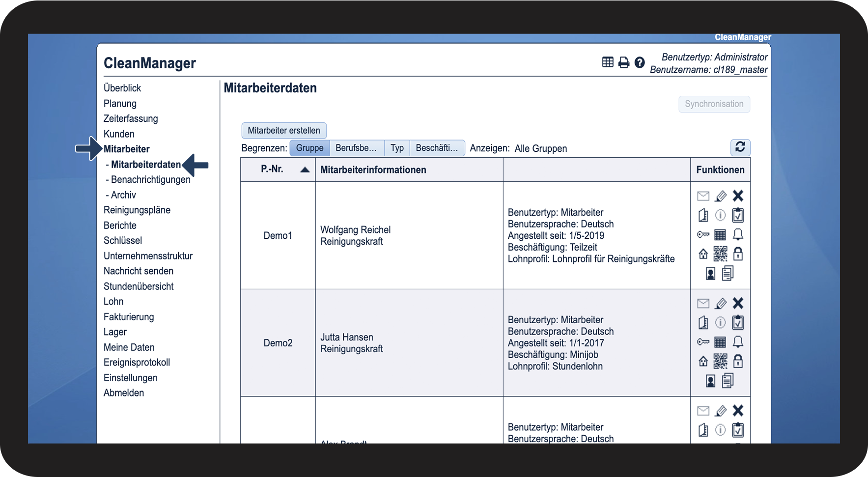Edit Wolfgang Reichel with the pencil icon

pyautogui.click(x=720, y=196)
